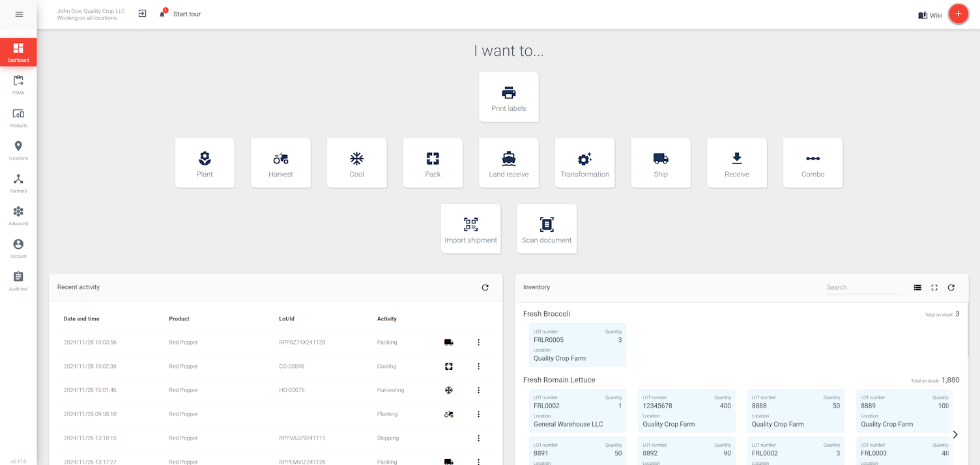Open the Transformation action icon

tap(584, 162)
